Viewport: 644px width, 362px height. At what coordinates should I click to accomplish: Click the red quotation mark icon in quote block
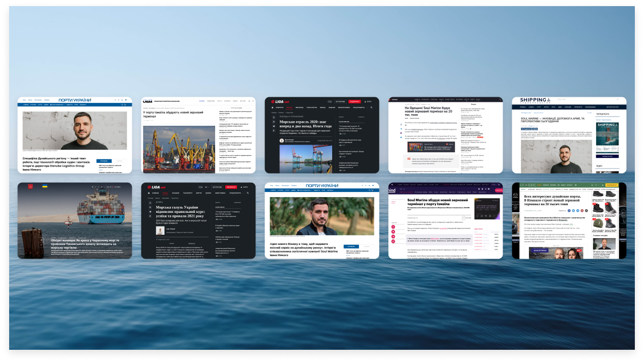[408, 158]
